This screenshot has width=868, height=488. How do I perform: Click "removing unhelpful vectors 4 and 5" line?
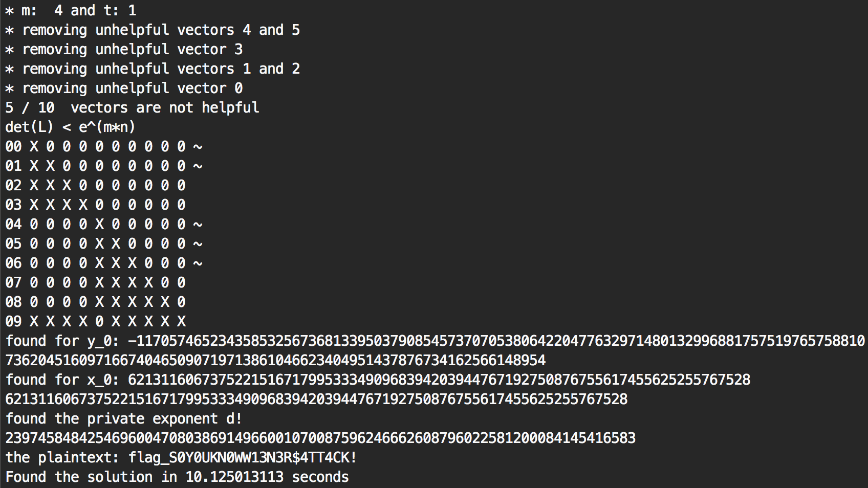tap(161, 30)
